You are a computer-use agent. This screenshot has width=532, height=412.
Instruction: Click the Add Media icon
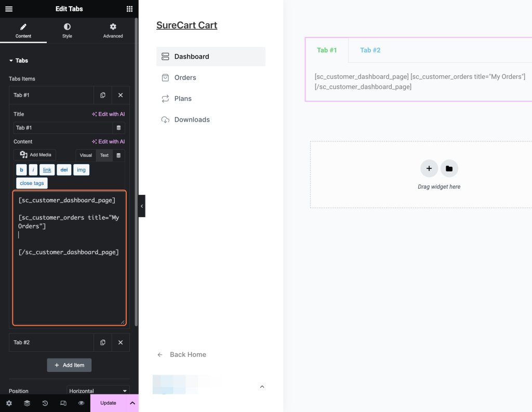pyautogui.click(x=34, y=154)
